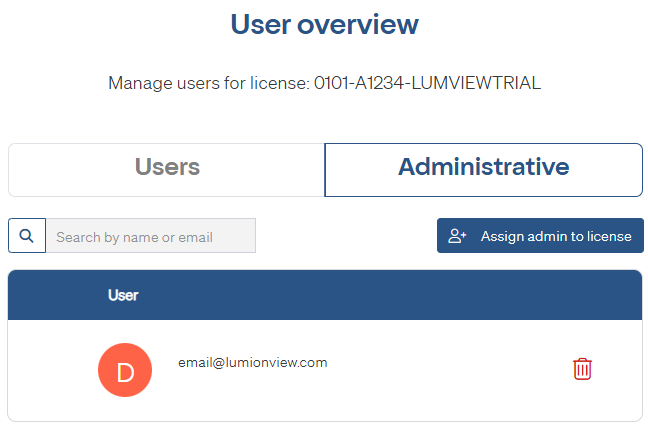The height and width of the screenshot is (429, 648).
Task: Switch to the Users tab
Action: (x=167, y=169)
